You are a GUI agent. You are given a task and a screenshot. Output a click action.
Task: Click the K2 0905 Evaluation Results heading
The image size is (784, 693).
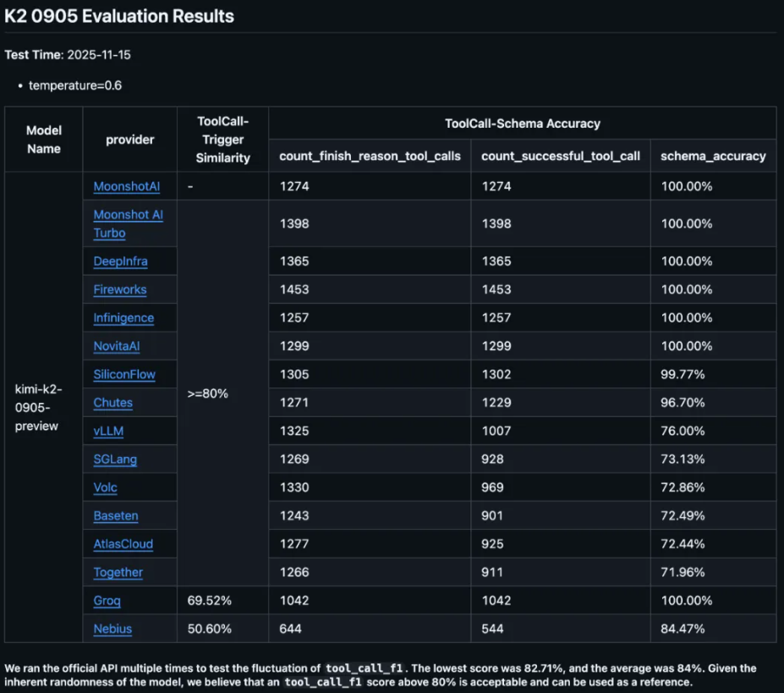click(x=119, y=16)
